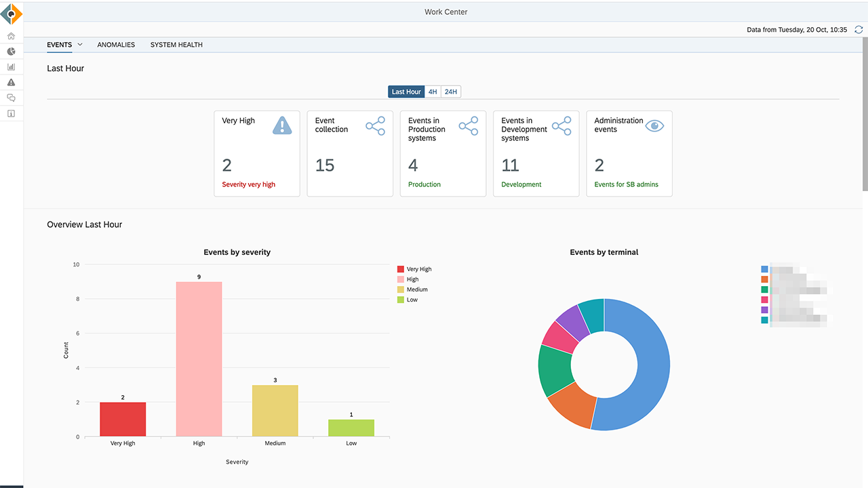Refresh data using the refresh icon
This screenshot has width=868, height=488.
tap(859, 30)
